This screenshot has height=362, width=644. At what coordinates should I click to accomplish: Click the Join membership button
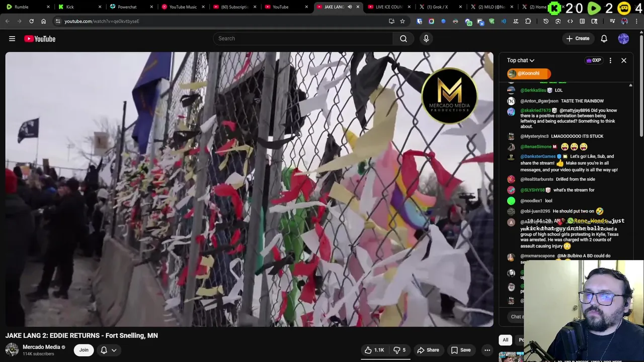tap(84, 350)
